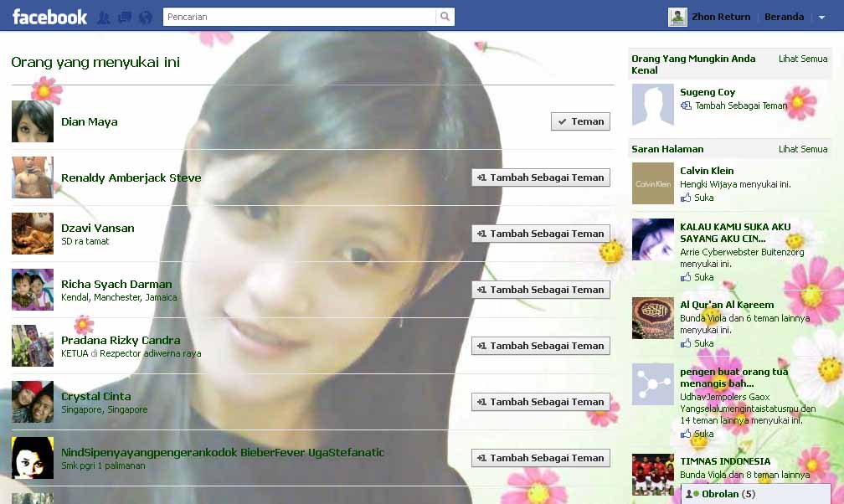Screen dimensions: 844x504
Task: Open Renaldy Amberjack Steve profile picture
Action: click(x=33, y=177)
